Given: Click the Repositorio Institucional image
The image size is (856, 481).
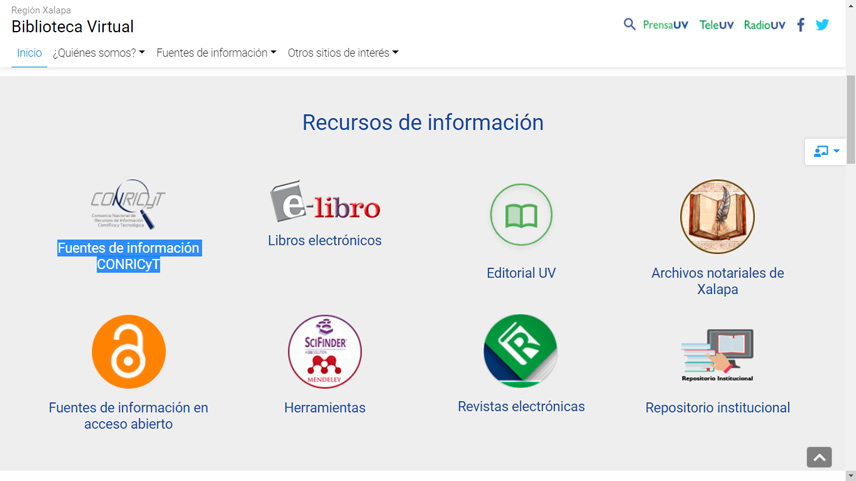Looking at the screenshot, I should pos(717,355).
